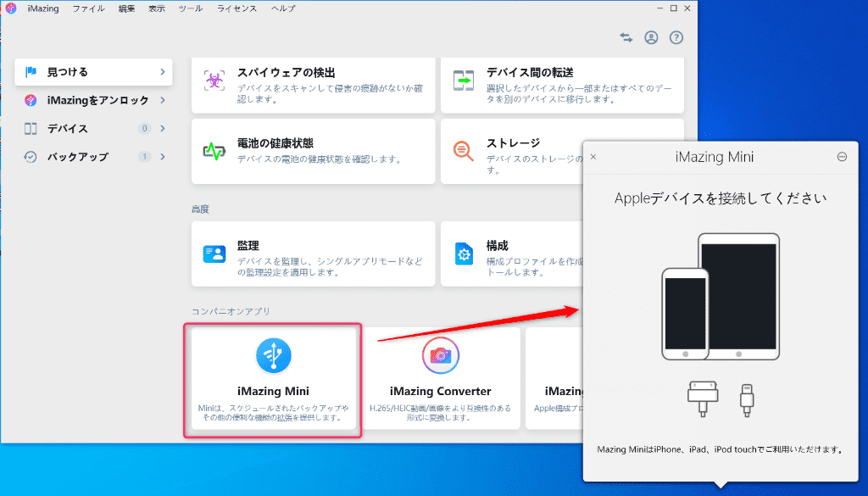The height and width of the screenshot is (496, 868).
Task: Open the 構成 card
Action: tap(512, 254)
